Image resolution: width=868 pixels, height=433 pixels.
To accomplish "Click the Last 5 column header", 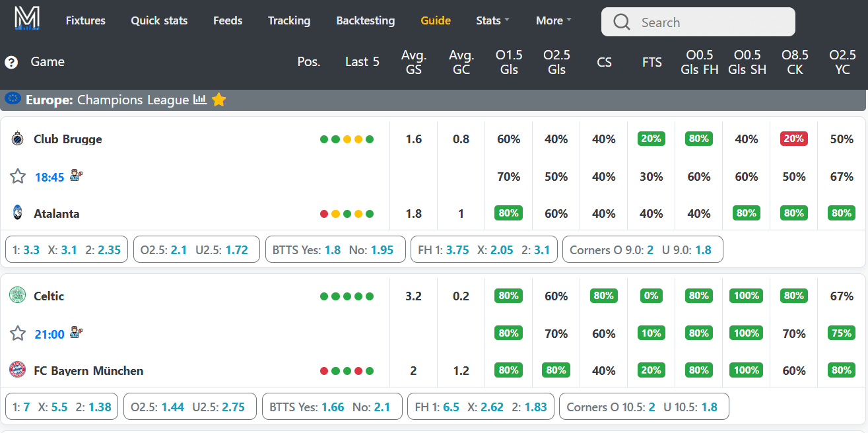I will coord(362,62).
